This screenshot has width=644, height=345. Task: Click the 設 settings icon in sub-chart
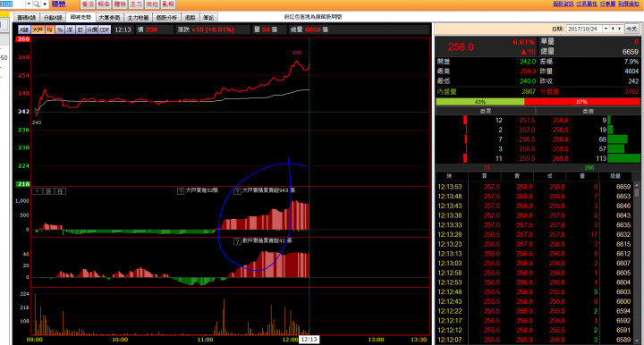click(49, 191)
